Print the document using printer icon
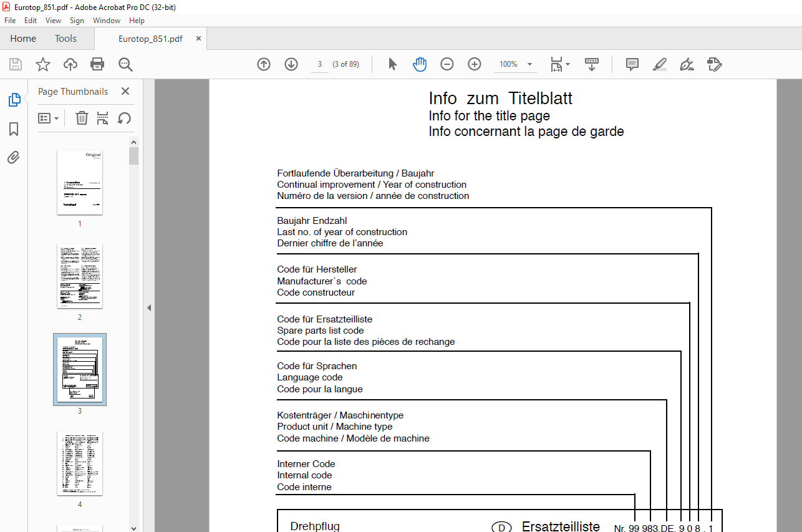The image size is (802, 532). click(x=97, y=64)
